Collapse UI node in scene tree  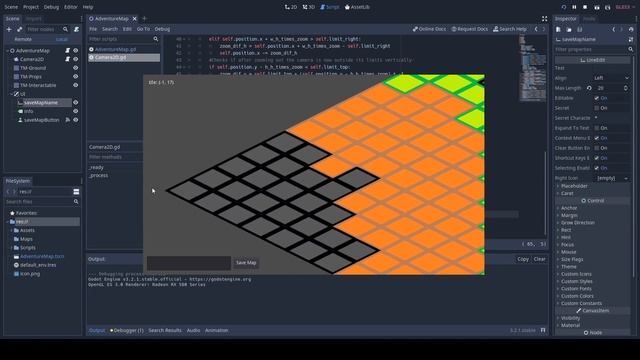[x=11, y=94]
